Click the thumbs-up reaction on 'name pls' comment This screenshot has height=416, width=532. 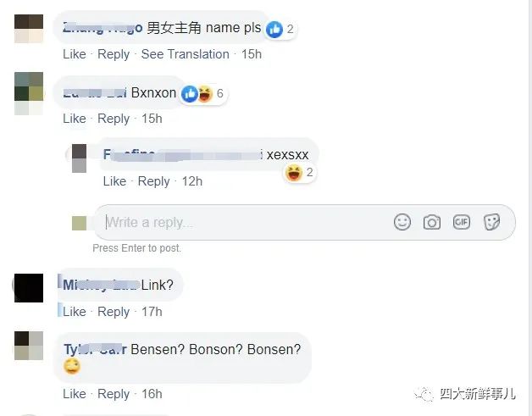[274, 30]
